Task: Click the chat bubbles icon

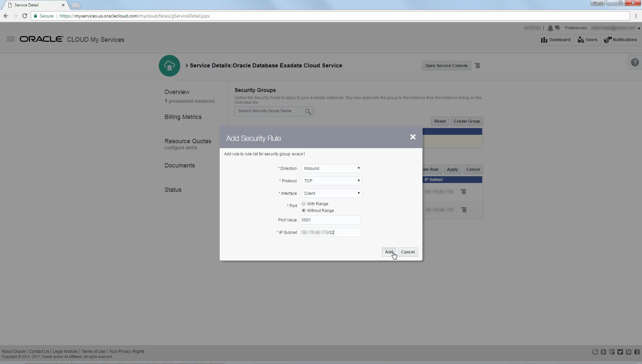Action: click(557, 28)
